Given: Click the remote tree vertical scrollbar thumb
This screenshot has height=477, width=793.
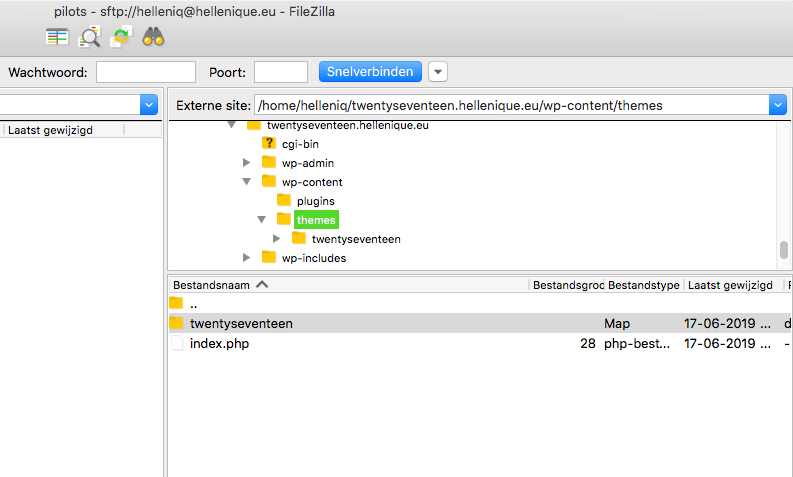Looking at the screenshot, I should click(x=784, y=250).
